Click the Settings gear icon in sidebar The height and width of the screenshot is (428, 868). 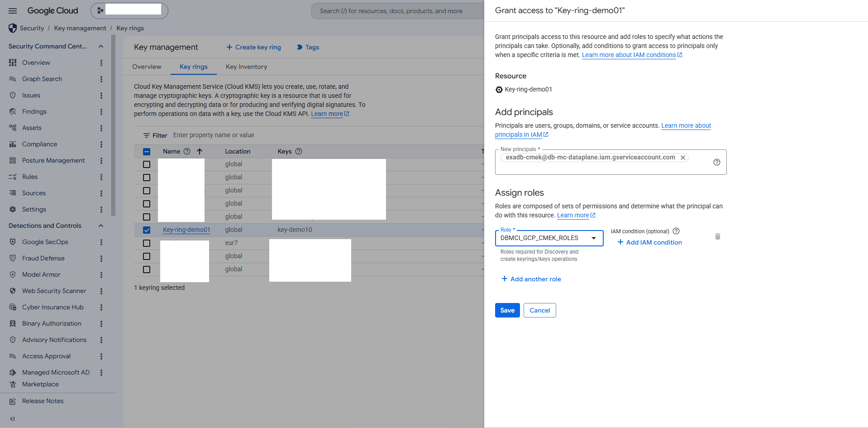click(x=13, y=209)
